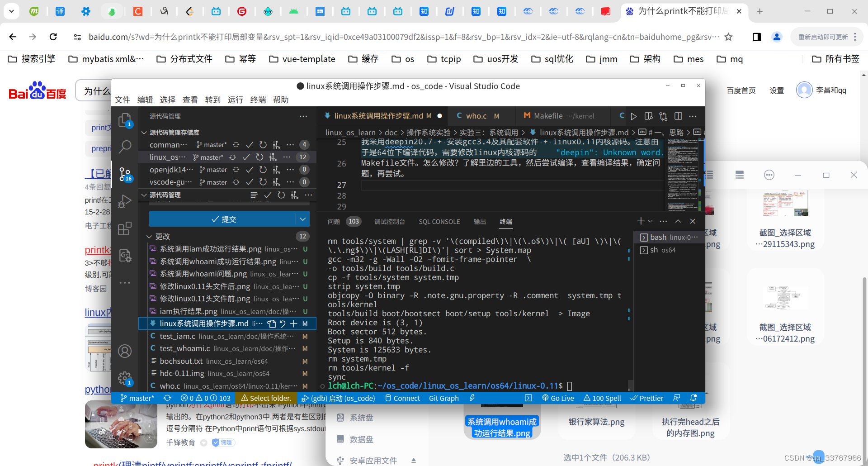This screenshot has height=466, width=868.
Task: Select the bash terminal in terminal list
Action: (669, 238)
